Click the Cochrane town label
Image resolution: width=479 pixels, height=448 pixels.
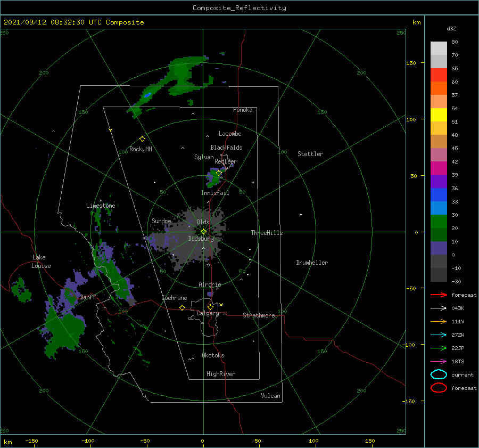click(x=174, y=298)
